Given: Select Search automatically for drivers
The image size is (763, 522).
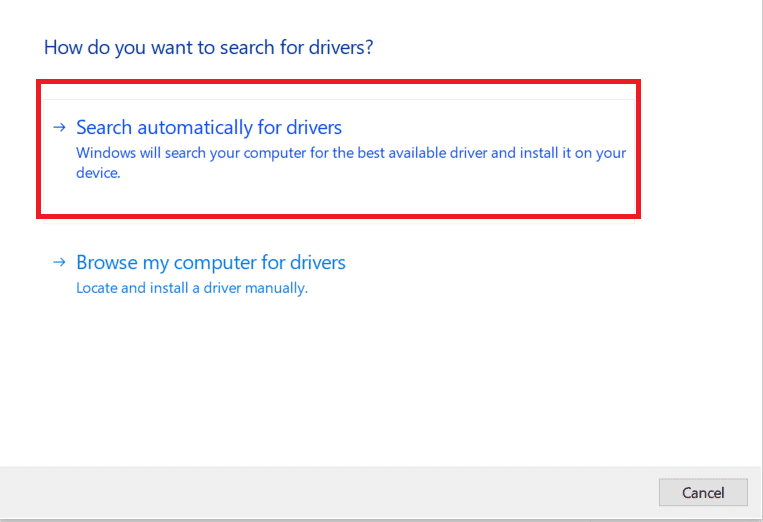Looking at the screenshot, I should pyautogui.click(x=209, y=128).
